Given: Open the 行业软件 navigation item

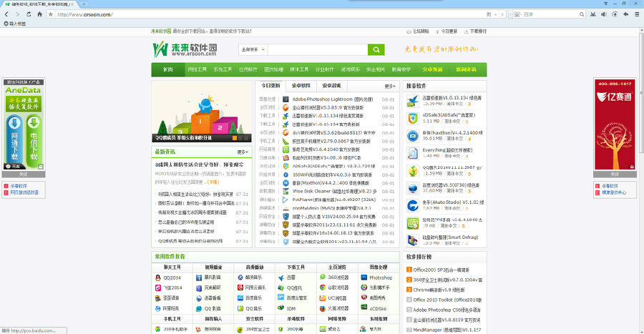Looking at the screenshot, I should (324, 70).
